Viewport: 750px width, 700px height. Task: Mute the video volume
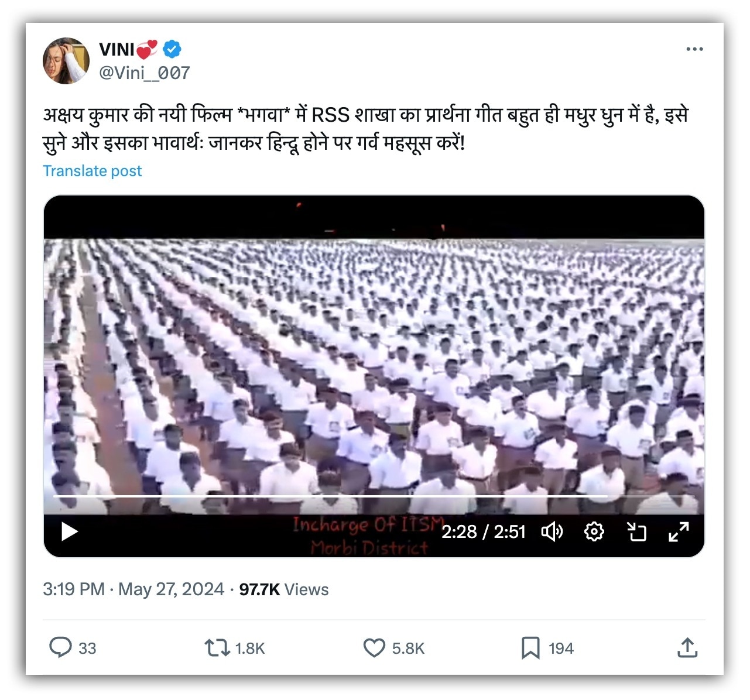click(552, 531)
